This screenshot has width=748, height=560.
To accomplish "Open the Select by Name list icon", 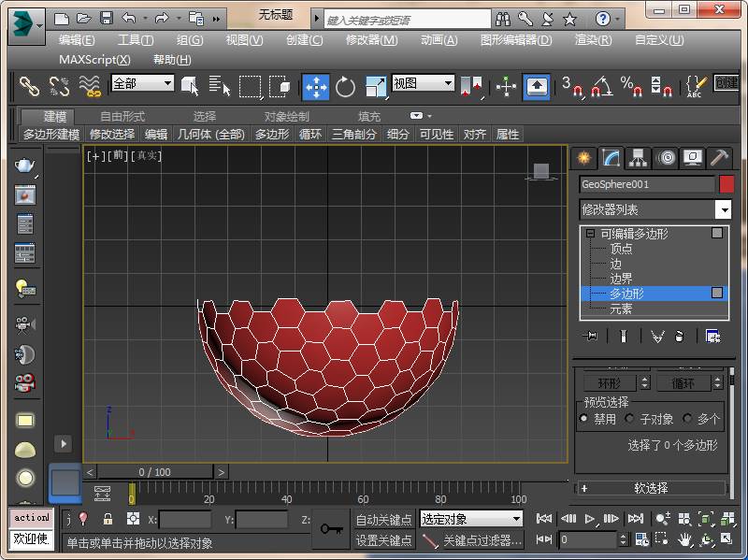I will click(x=220, y=87).
